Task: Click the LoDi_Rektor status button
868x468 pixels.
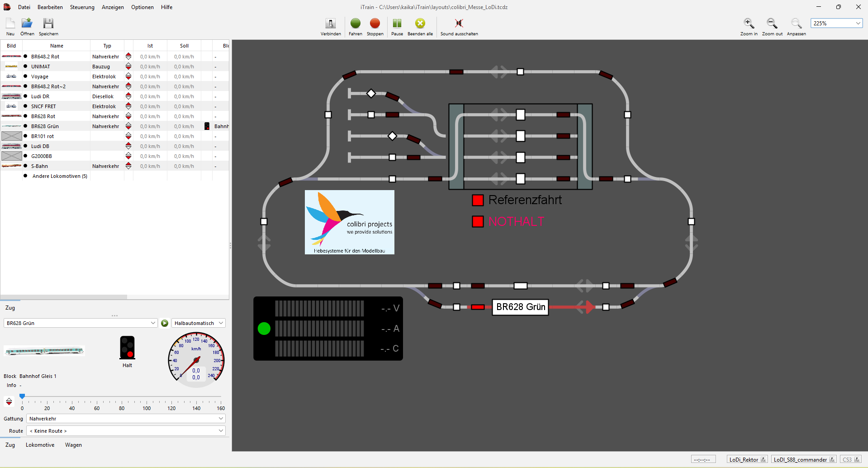Action: [747, 459]
